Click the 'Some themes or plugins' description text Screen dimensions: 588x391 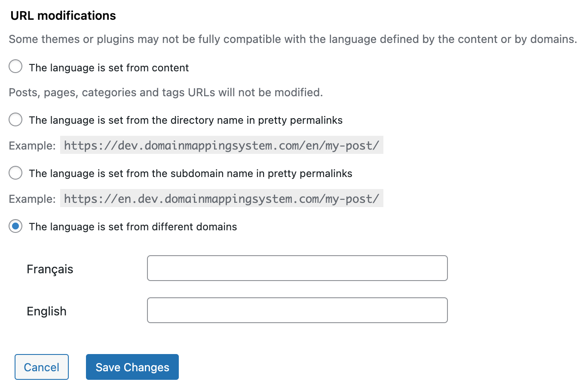tap(293, 39)
